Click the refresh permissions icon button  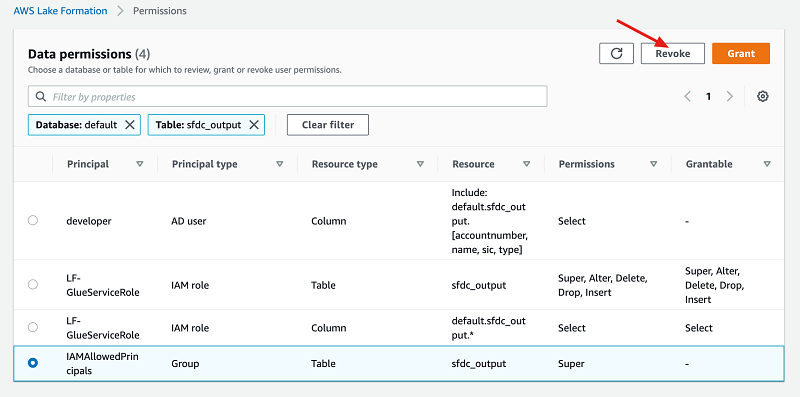(x=616, y=54)
